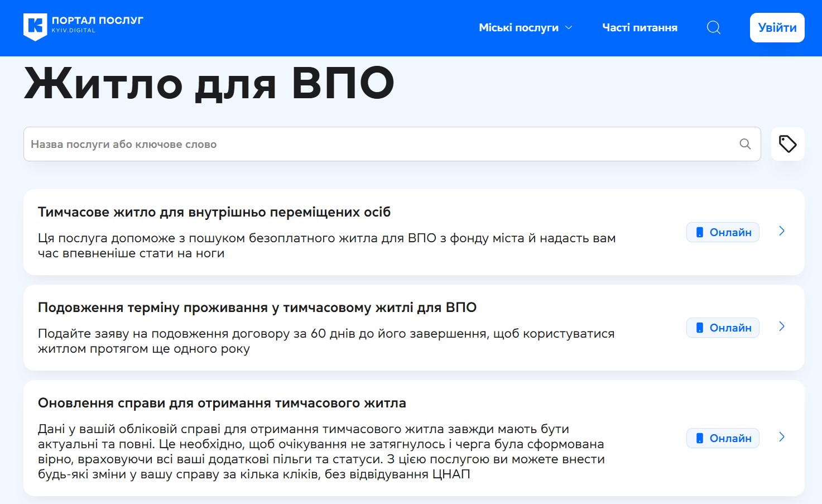The width and height of the screenshot is (822, 504).
Task: Open Оновлення справи для отримання тимчасового житла
Action: (x=222, y=403)
